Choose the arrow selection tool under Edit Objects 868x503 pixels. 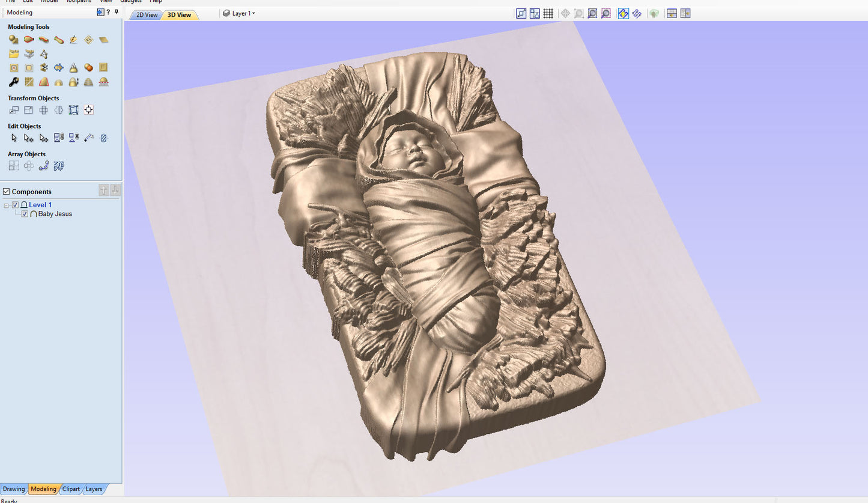(14, 138)
